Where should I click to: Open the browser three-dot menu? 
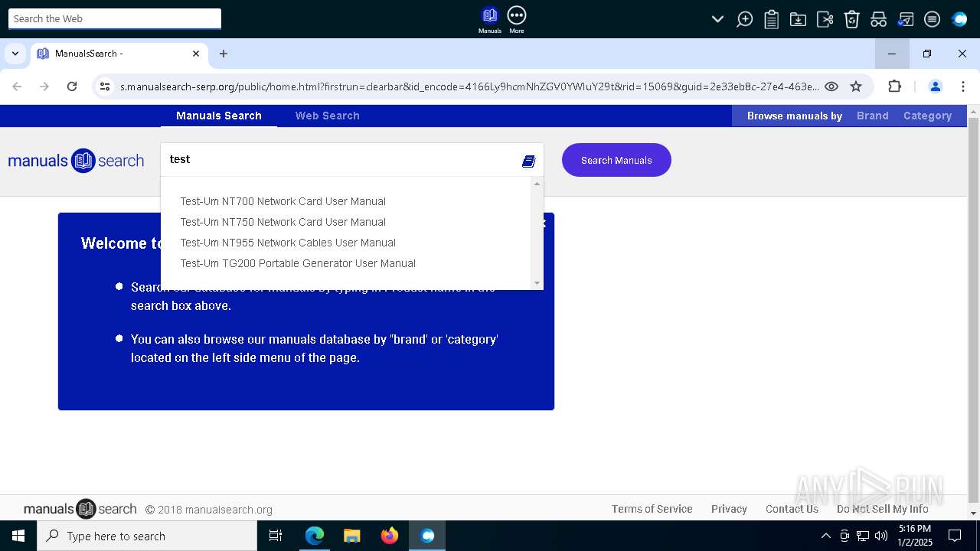(962, 86)
